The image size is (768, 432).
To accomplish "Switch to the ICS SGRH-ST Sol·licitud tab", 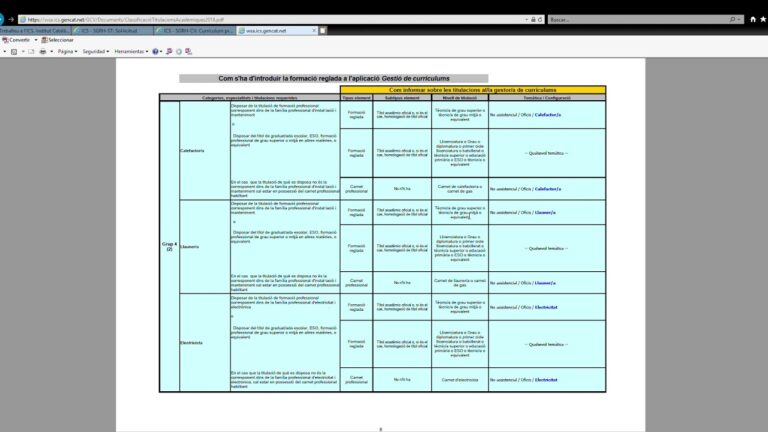I will click(x=113, y=30).
